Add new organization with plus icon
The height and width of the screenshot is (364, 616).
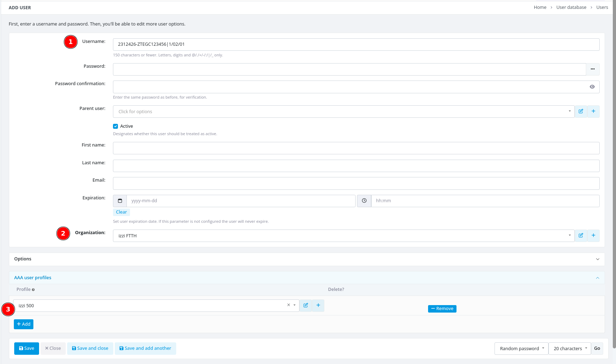coord(593,236)
